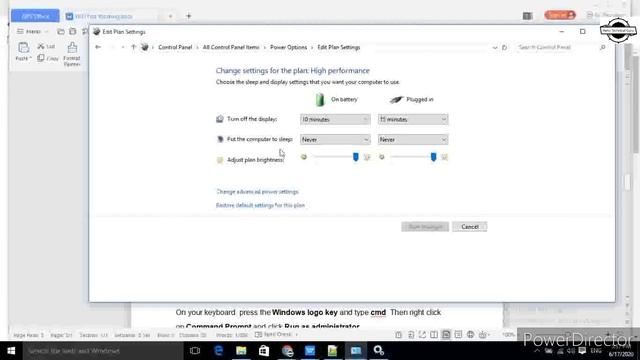Click Change advanced power settings link
Viewport: 640px width, 360px height.
tap(257, 191)
